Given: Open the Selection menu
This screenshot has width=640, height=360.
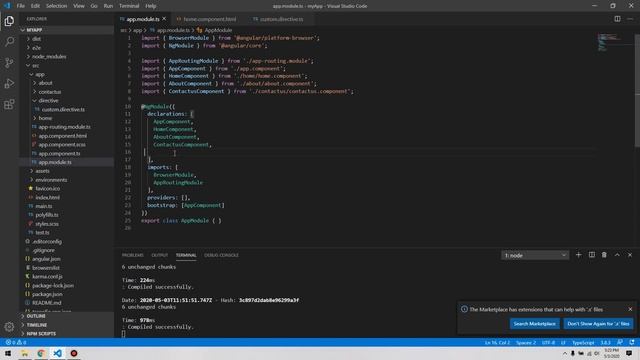Looking at the screenshot, I should point(56,6).
